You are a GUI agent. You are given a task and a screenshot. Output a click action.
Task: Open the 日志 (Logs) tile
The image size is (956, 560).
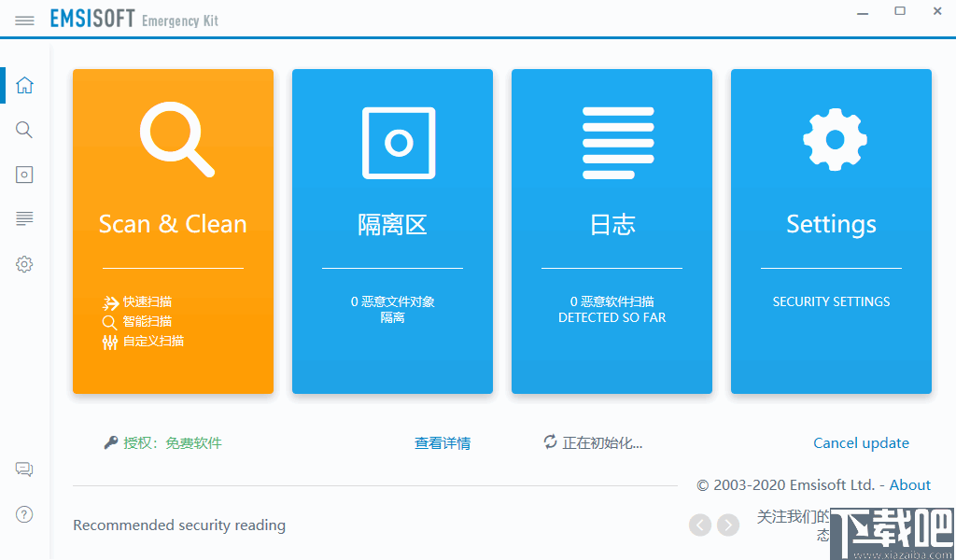[612, 224]
